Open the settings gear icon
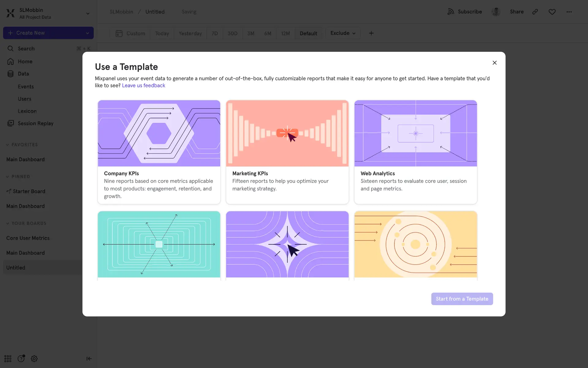 pos(34,358)
